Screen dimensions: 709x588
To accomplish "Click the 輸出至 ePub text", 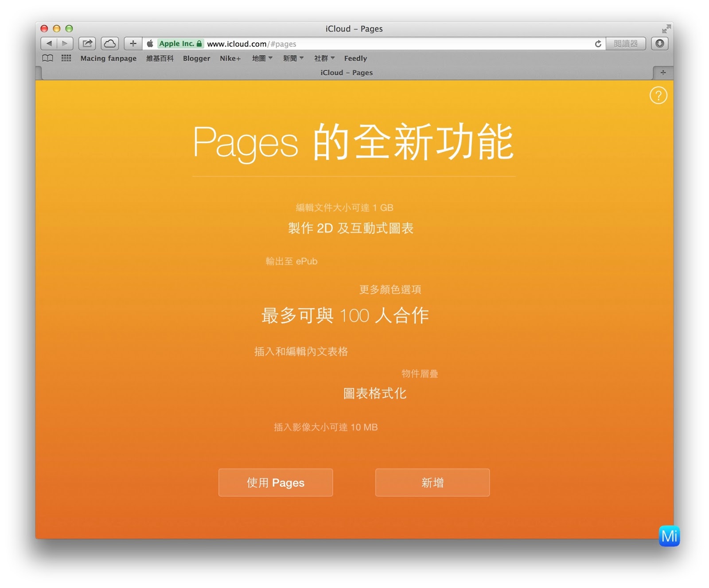I will [292, 261].
